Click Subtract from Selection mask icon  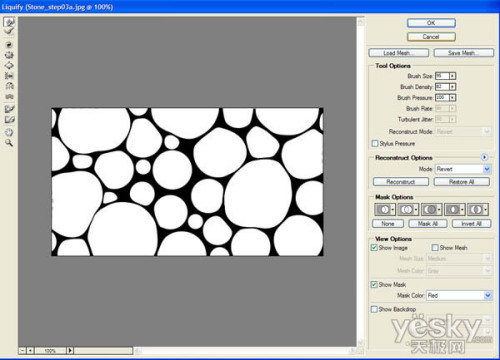pos(431,210)
